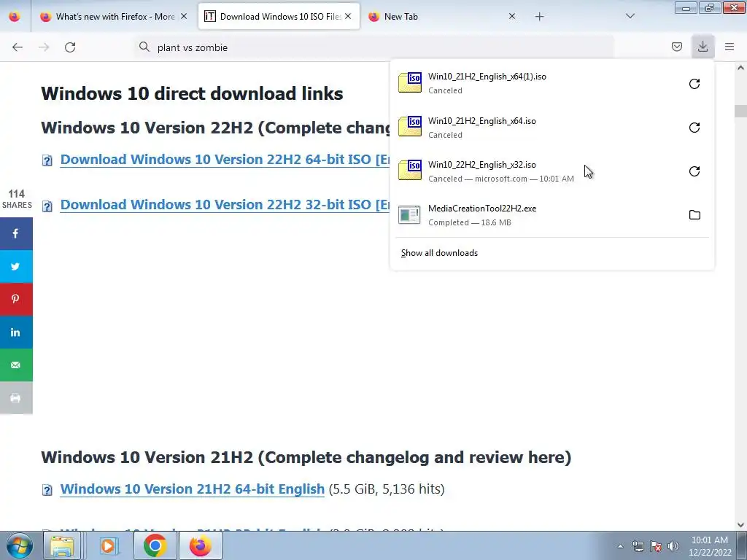747x560 pixels.
Task: Open the Firefox application menu
Action: (729, 47)
